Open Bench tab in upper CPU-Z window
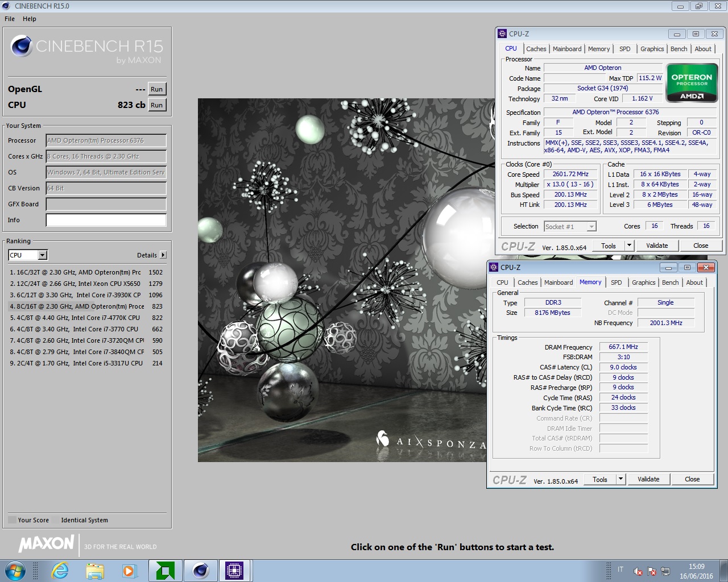The width and height of the screenshot is (728, 582). coord(679,49)
